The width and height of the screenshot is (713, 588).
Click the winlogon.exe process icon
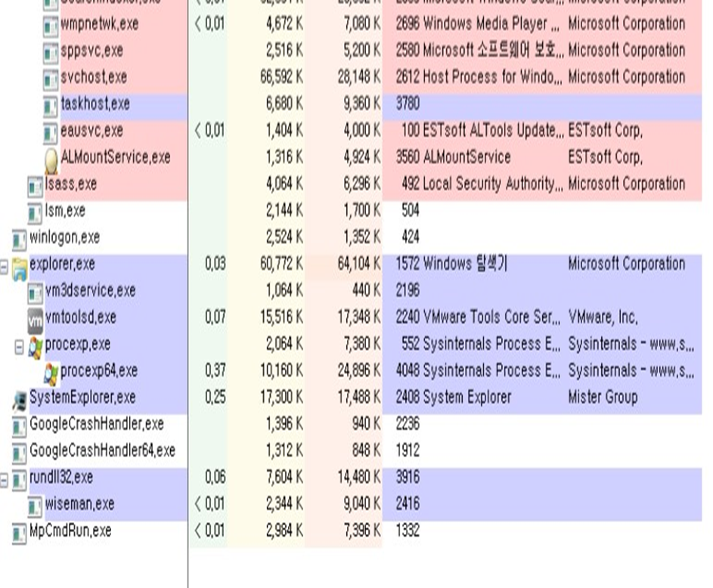pos(19,240)
